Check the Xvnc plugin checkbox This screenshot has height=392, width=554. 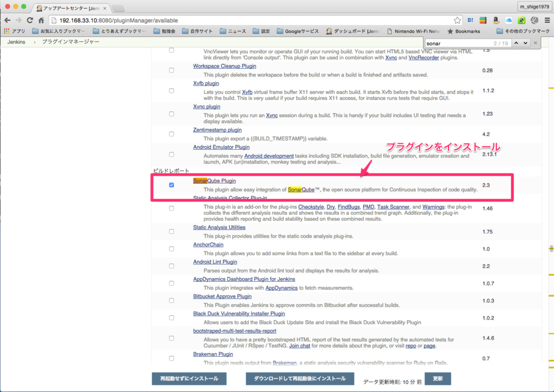coord(172,114)
